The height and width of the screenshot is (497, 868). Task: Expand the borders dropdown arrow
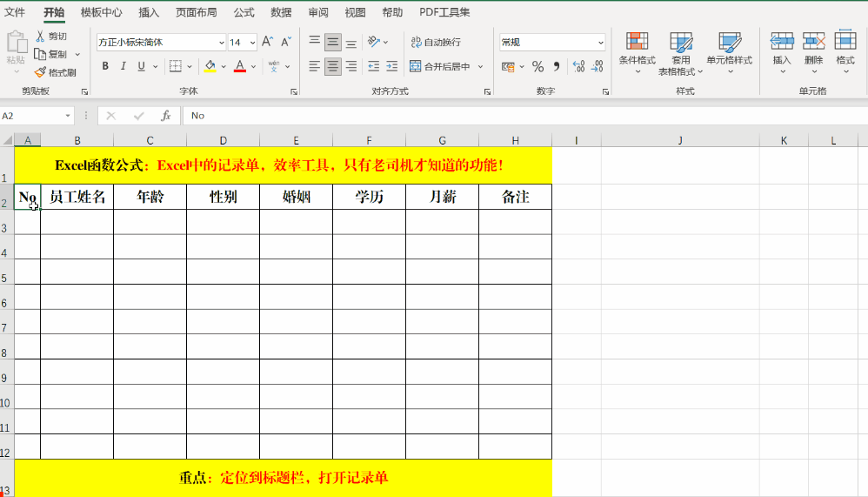[x=190, y=66]
